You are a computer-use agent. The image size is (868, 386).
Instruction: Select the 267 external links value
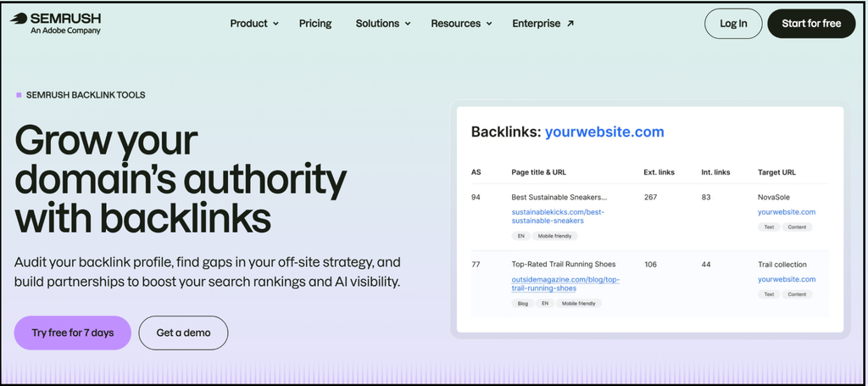650,197
